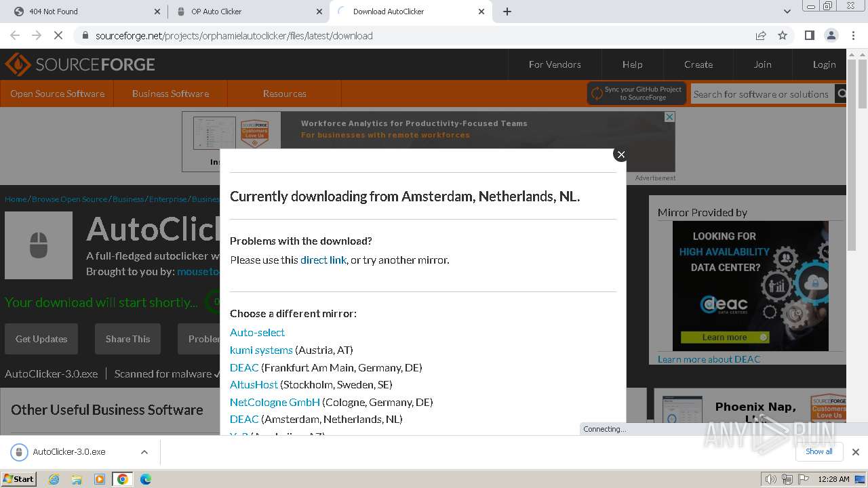Click the address bar URL

[x=234, y=35]
